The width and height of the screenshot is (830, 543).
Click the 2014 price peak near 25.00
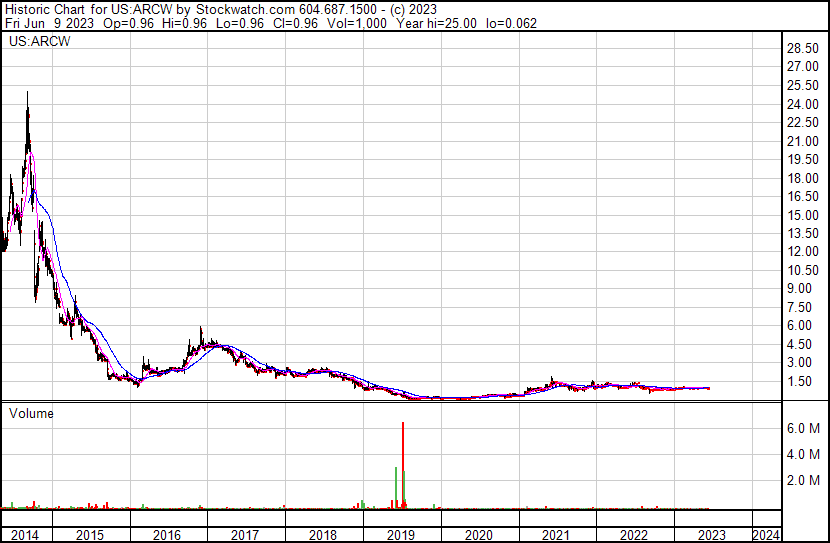[x=28, y=95]
